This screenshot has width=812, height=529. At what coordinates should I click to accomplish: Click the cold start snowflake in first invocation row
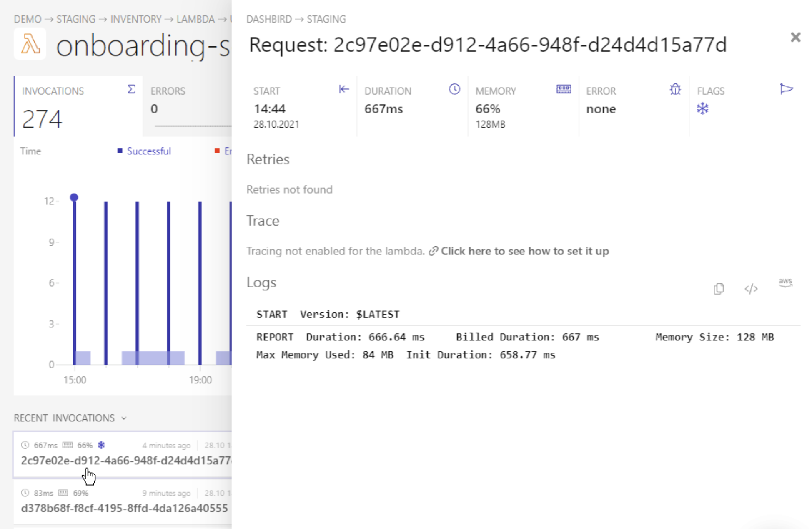(x=101, y=445)
